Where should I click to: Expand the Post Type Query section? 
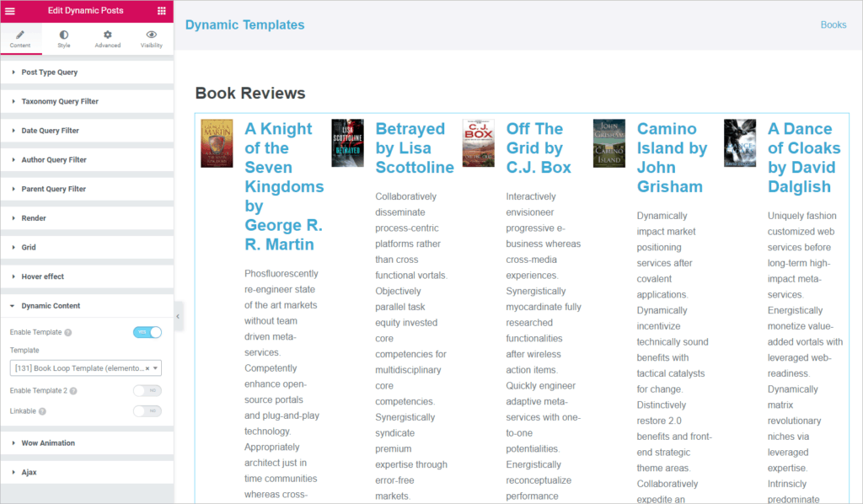pyautogui.click(x=49, y=72)
